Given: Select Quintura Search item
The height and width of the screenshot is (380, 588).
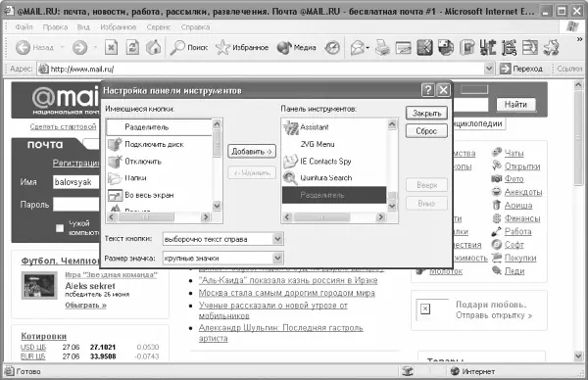Looking at the screenshot, I should (x=334, y=178).
